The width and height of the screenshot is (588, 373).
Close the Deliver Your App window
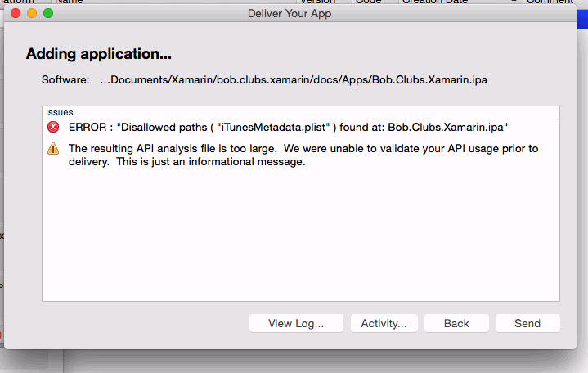click(x=16, y=14)
